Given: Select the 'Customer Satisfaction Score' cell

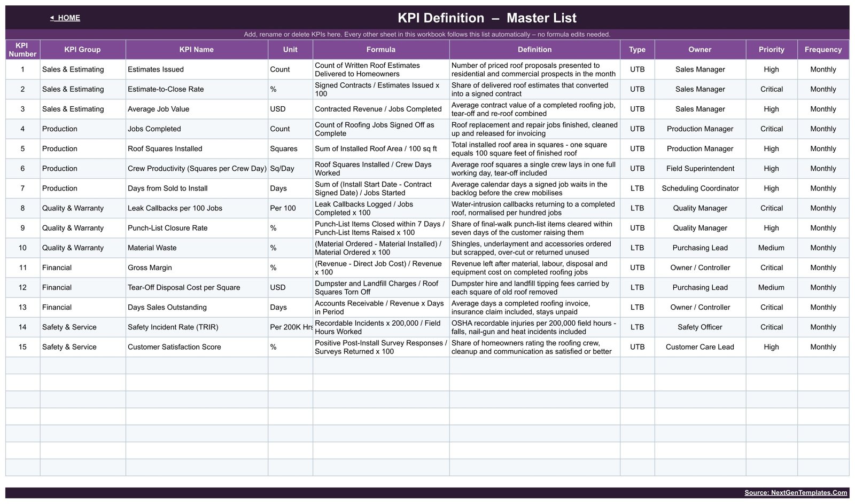Looking at the screenshot, I should point(197,347).
